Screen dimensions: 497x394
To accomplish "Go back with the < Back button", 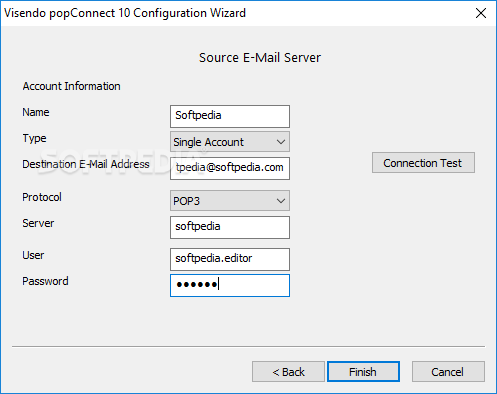I will click(288, 371).
